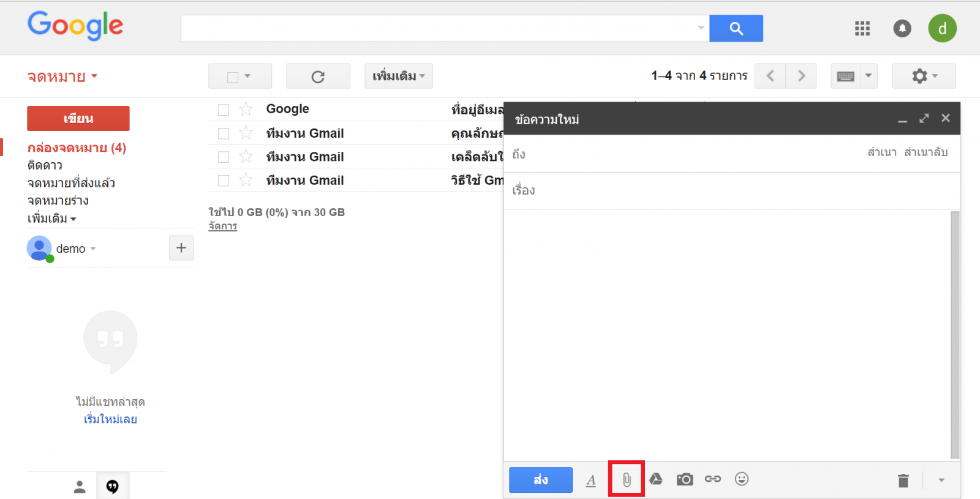Image resolution: width=980 pixels, height=499 pixels.
Task: Star the คุณลักษณ์ Gmail team message
Action: [246, 133]
